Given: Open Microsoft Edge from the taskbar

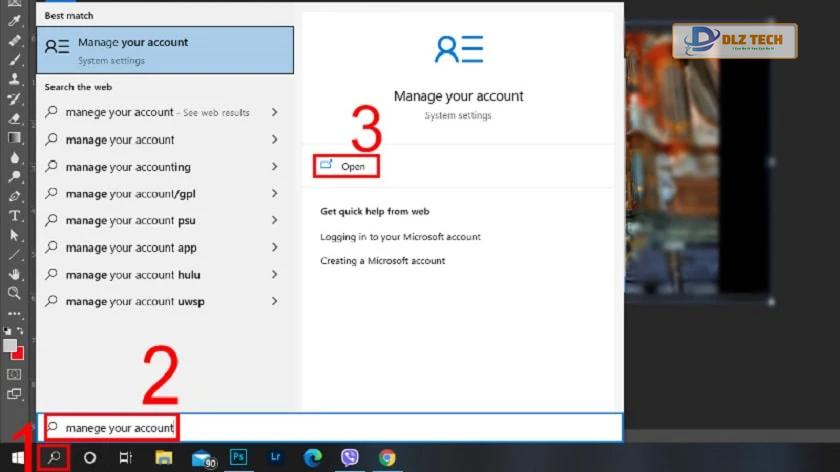Looking at the screenshot, I should tap(312, 458).
